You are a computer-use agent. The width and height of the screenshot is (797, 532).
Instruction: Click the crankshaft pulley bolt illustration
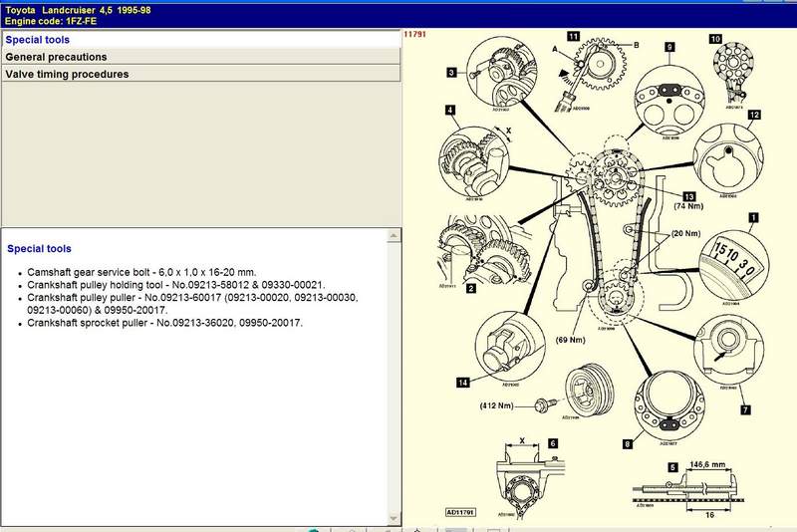pos(545,404)
